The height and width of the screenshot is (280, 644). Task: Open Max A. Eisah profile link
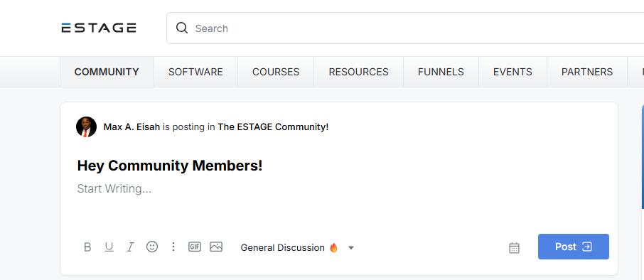pos(132,127)
